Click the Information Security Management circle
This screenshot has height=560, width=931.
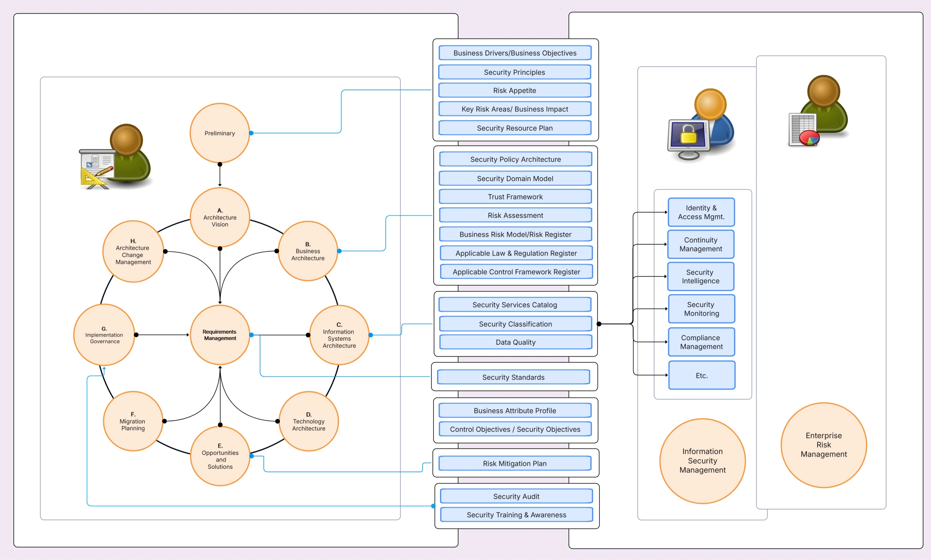(702, 461)
